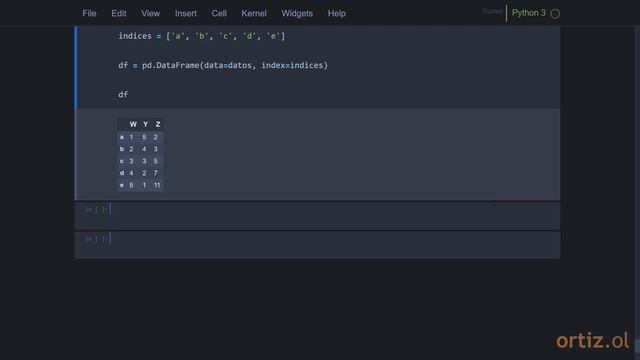The image size is (640, 360).
Task: Click the kernel idle indicator circle
Action: [x=555, y=13]
